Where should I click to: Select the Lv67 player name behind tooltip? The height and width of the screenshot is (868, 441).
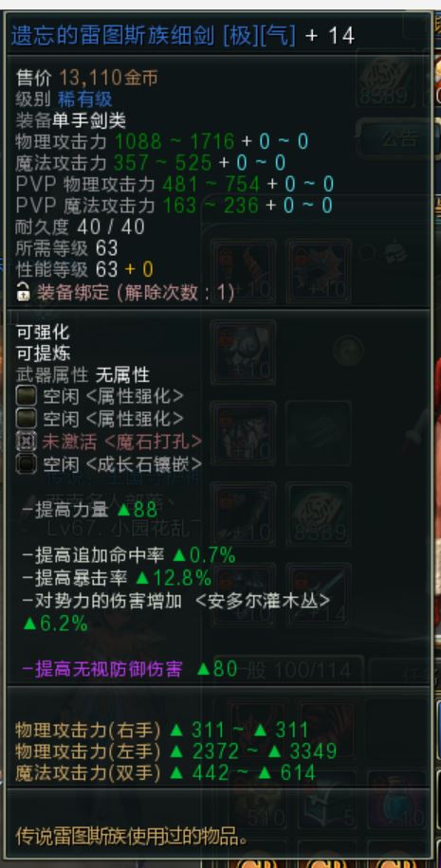pos(120,529)
